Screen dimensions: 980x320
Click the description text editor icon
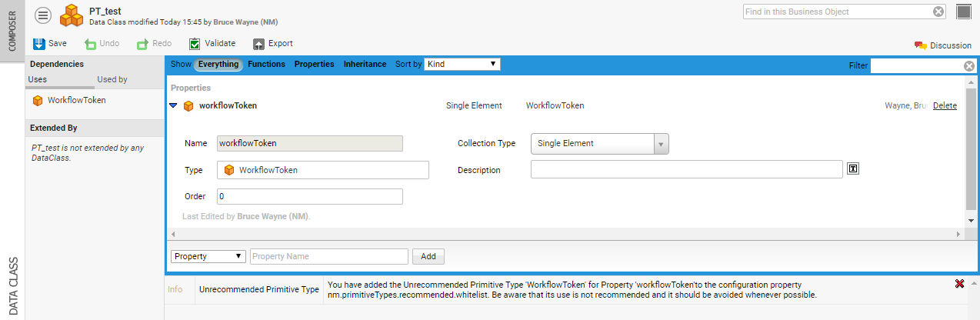click(852, 169)
